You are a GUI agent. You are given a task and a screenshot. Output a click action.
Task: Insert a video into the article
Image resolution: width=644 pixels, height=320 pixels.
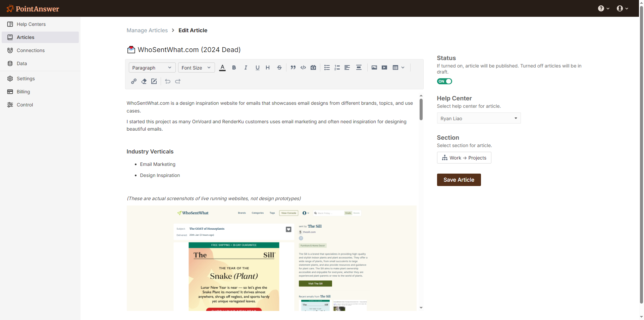384,67
